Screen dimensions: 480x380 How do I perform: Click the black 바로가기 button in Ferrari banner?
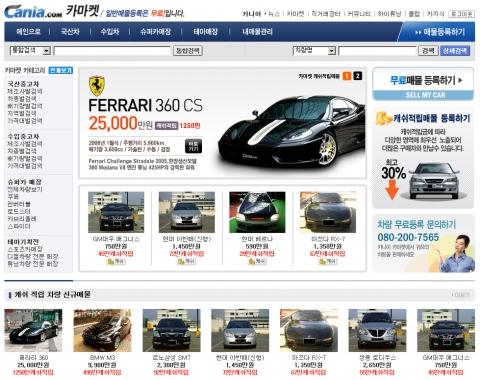point(193,146)
